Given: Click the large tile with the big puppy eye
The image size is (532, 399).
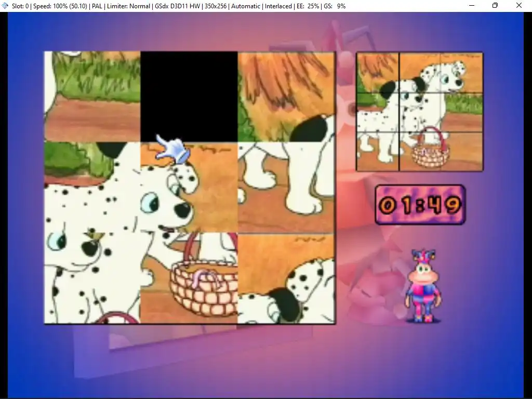Looking at the screenshot, I should click(x=92, y=278).
